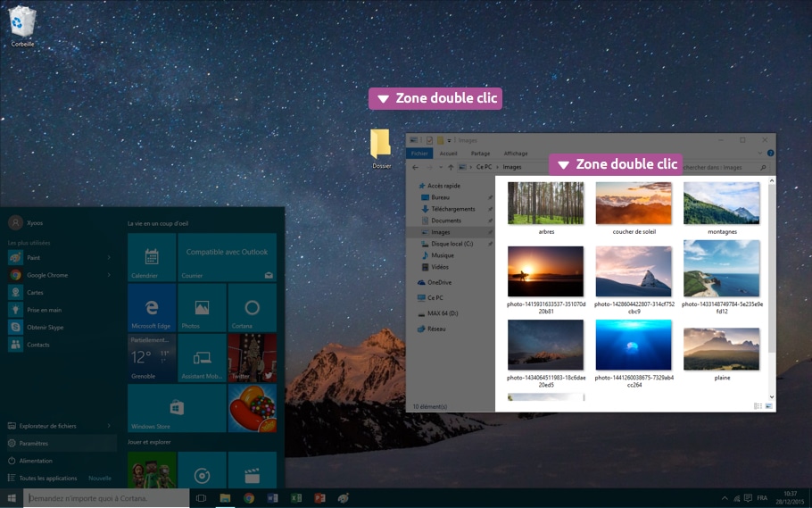
Task: Launch the Calendrier tile
Action: tap(152, 258)
